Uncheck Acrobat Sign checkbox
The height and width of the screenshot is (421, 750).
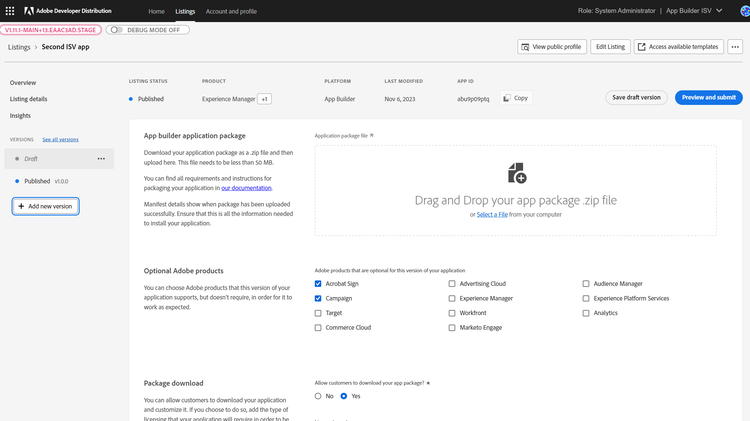click(318, 284)
